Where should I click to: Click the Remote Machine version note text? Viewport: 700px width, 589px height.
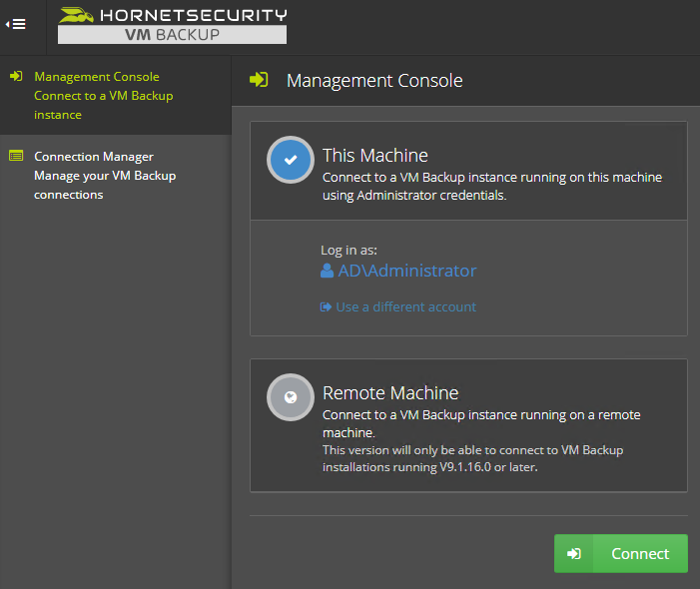click(x=472, y=458)
